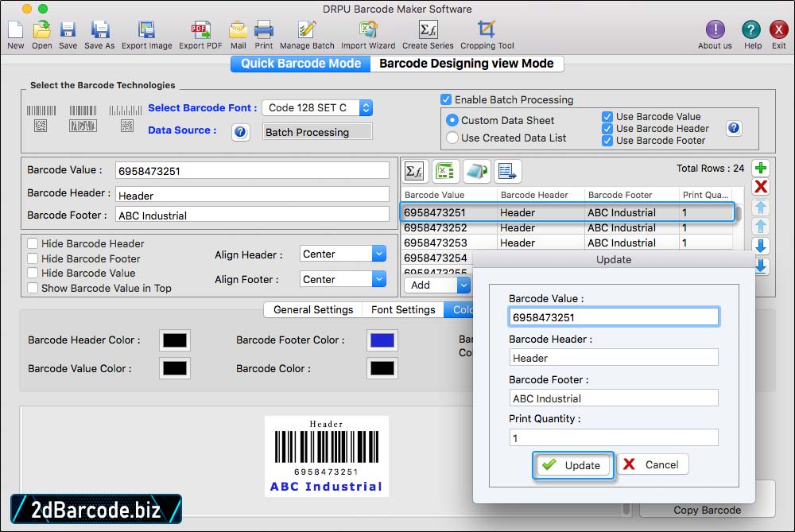
Task: Pick the Barcode Header Color swatch
Action: click(x=175, y=340)
